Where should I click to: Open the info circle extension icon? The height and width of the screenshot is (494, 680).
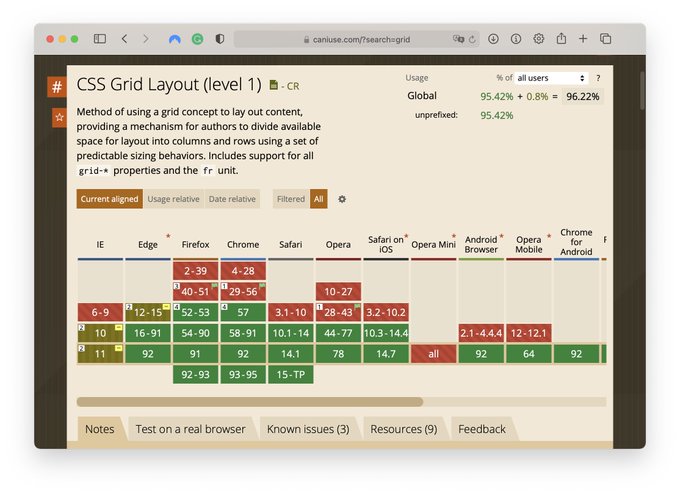516,39
